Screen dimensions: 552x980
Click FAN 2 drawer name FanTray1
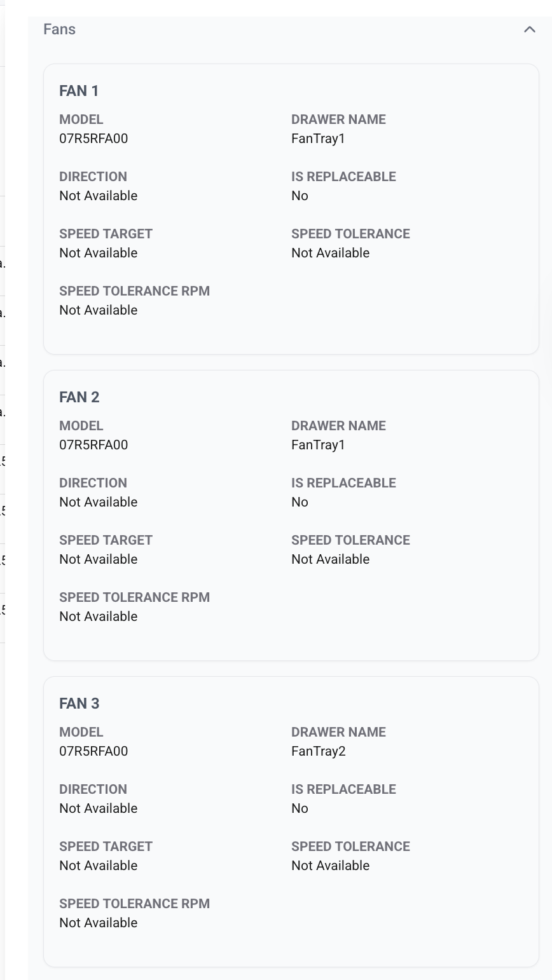point(318,445)
